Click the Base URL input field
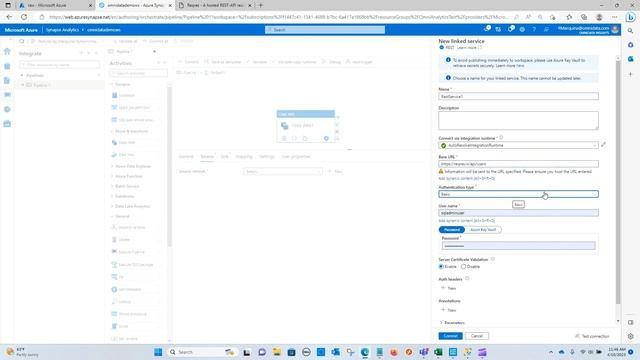The height and width of the screenshot is (360, 640). point(518,164)
